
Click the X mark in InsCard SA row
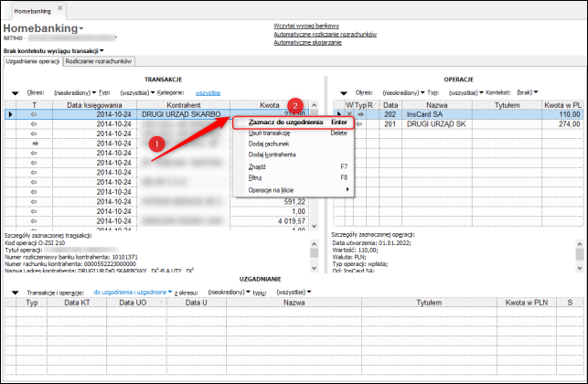[349, 114]
